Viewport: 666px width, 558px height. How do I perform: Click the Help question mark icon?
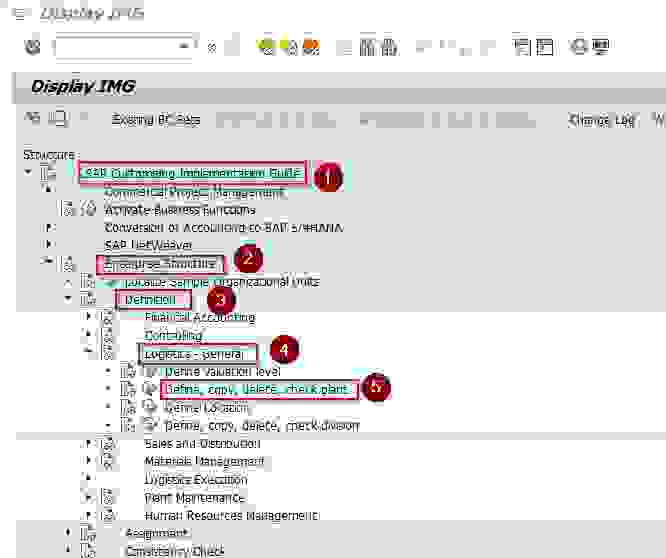click(579, 46)
